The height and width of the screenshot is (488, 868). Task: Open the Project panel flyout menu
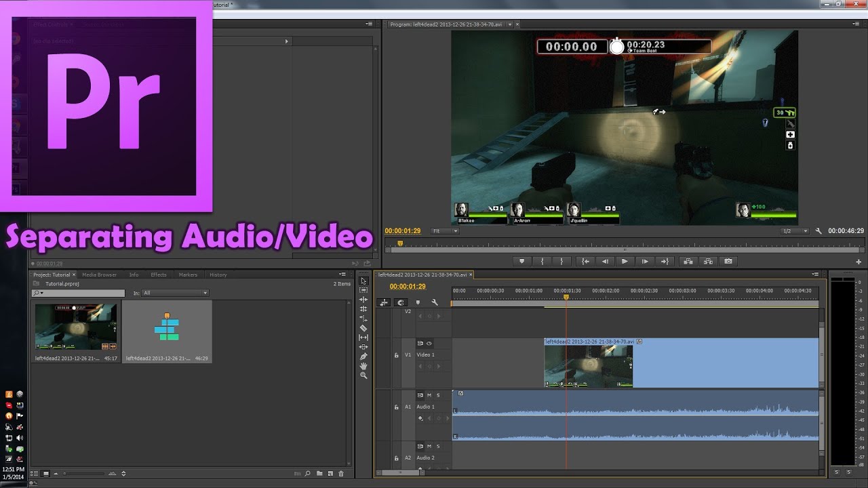pyautogui.click(x=343, y=274)
